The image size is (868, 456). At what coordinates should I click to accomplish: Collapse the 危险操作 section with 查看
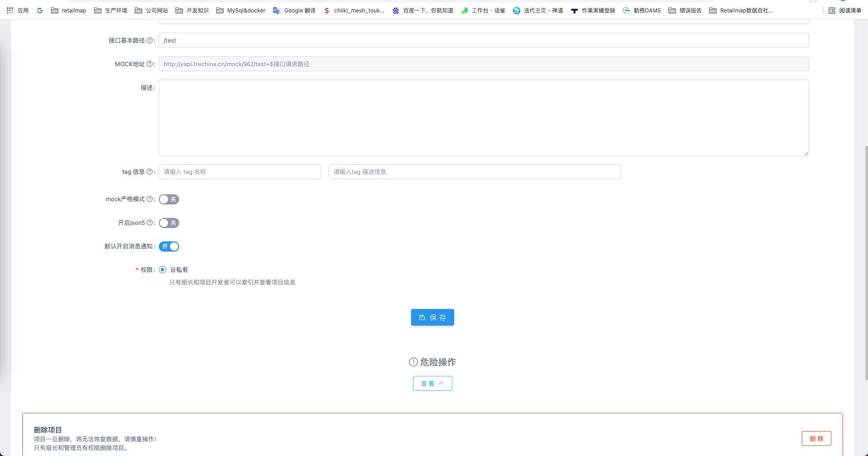point(432,383)
